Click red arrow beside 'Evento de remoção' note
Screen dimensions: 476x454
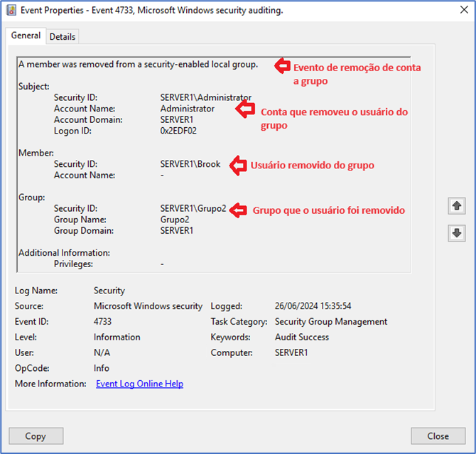283,66
